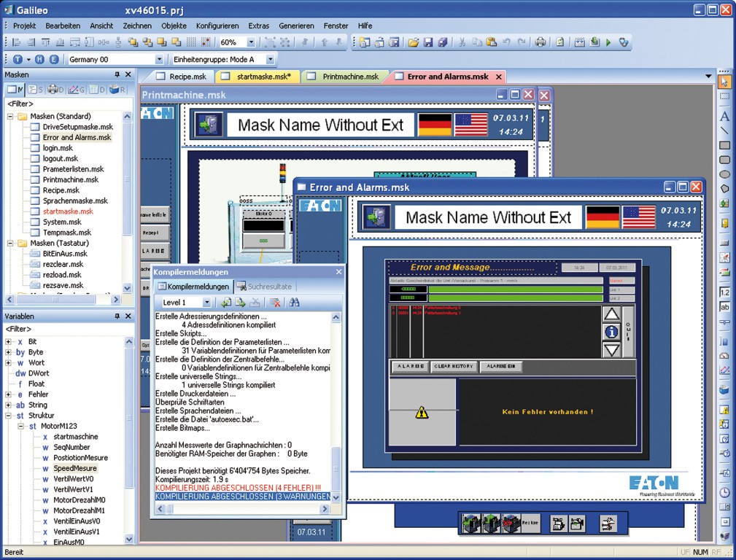This screenshot has height=560, width=736.
Task: Click the German flag in Error and Alarms
Action: tap(603, 217)
